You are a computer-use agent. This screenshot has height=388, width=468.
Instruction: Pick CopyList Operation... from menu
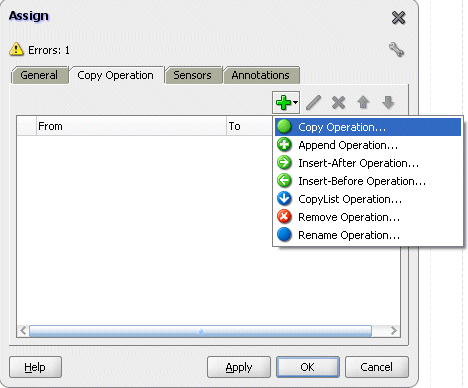(368, 199)
